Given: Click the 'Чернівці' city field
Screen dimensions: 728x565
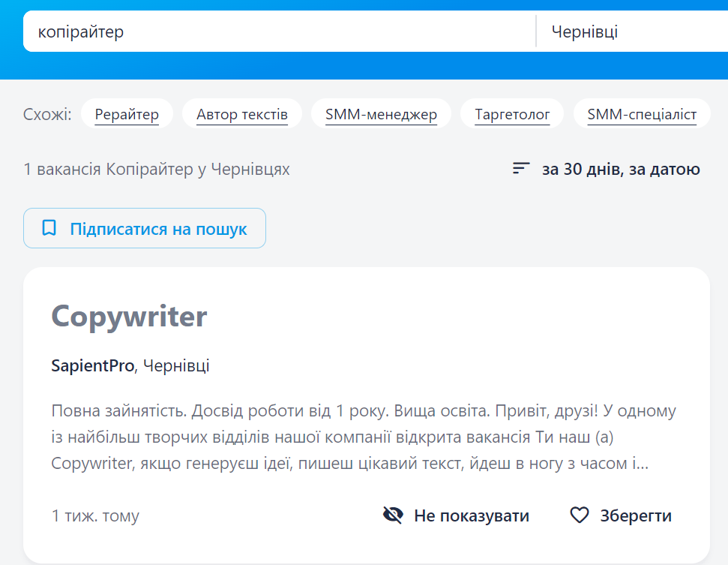Looking at the screenshot, I should [630, 32].
